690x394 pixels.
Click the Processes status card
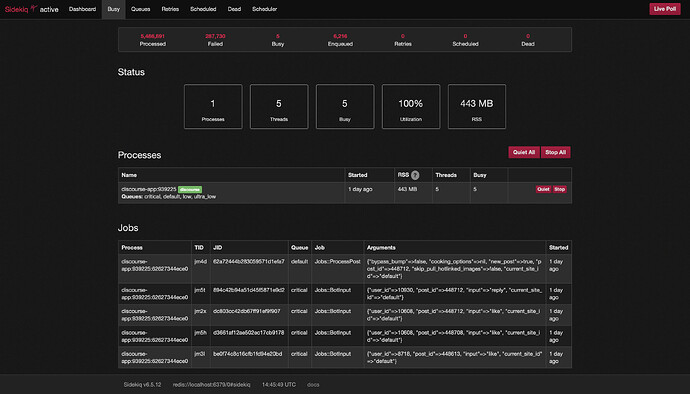[x=213, y=107]
